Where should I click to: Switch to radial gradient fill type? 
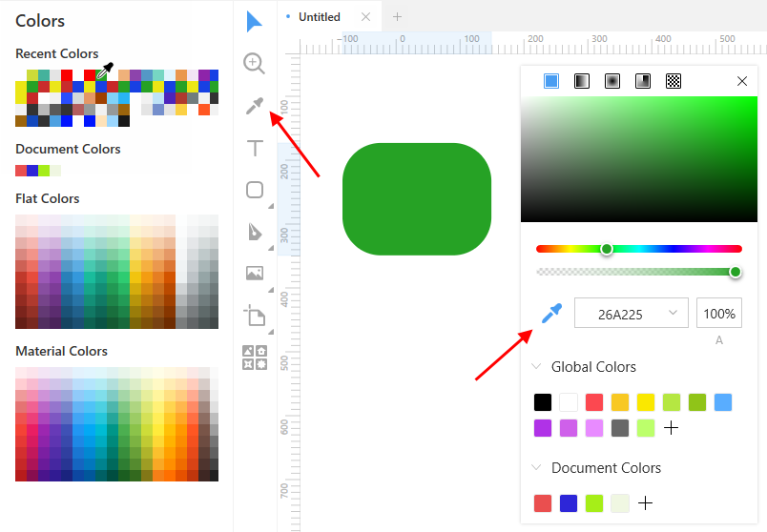coord(612,81)
